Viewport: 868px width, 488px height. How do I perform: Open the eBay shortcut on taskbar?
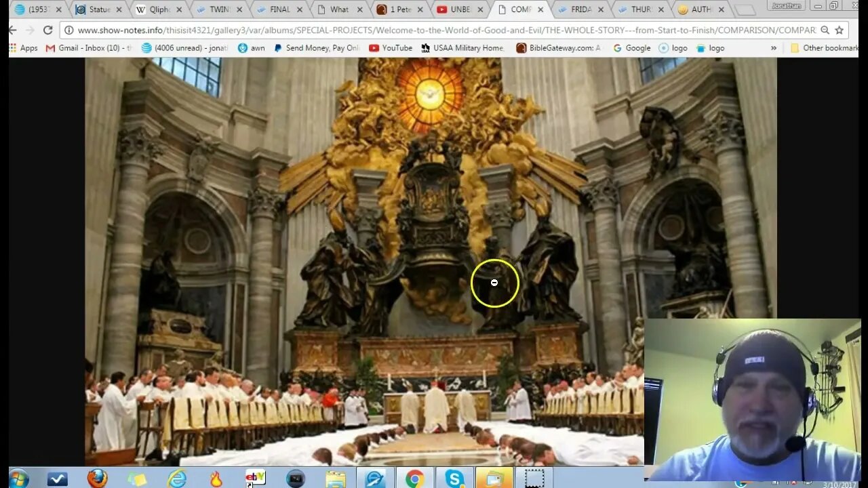pos(256,479)
